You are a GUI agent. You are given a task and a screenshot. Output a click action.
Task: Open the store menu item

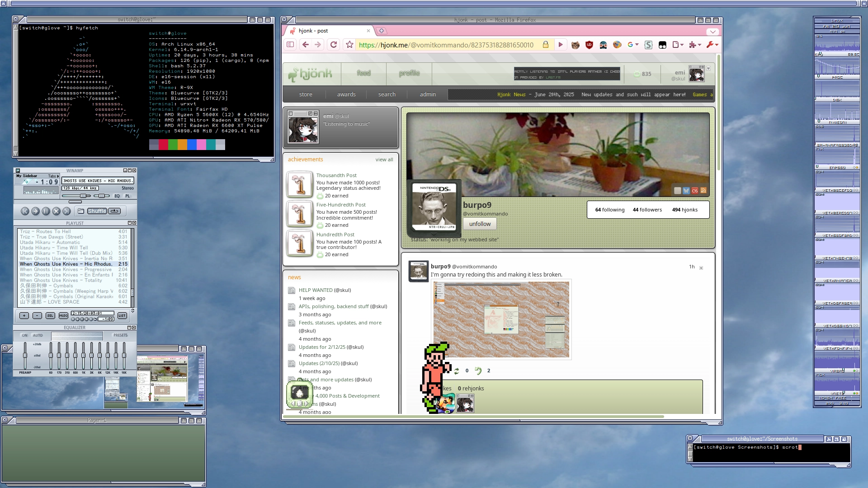tap(306, 94)
